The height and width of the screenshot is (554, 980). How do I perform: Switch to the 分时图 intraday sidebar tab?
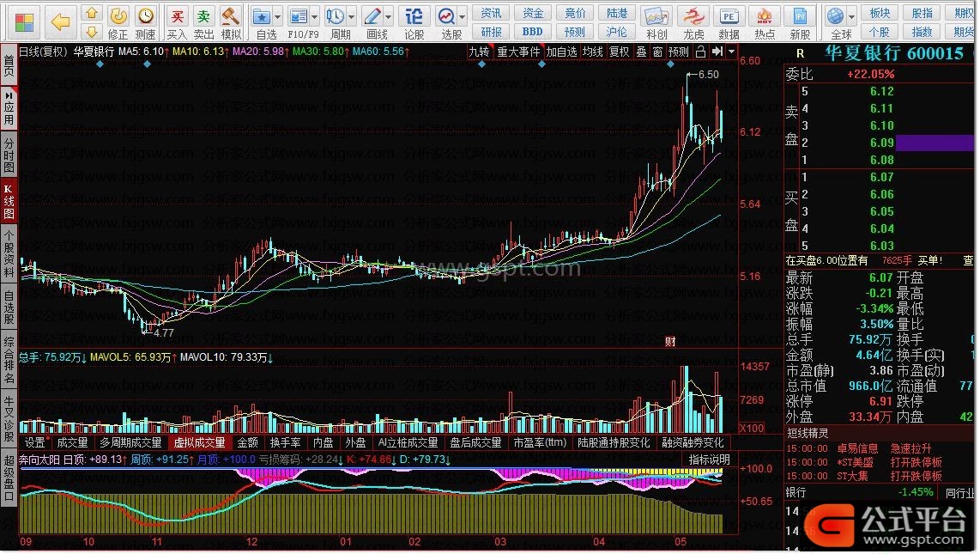pyautogui.click(x=9, y=155)
